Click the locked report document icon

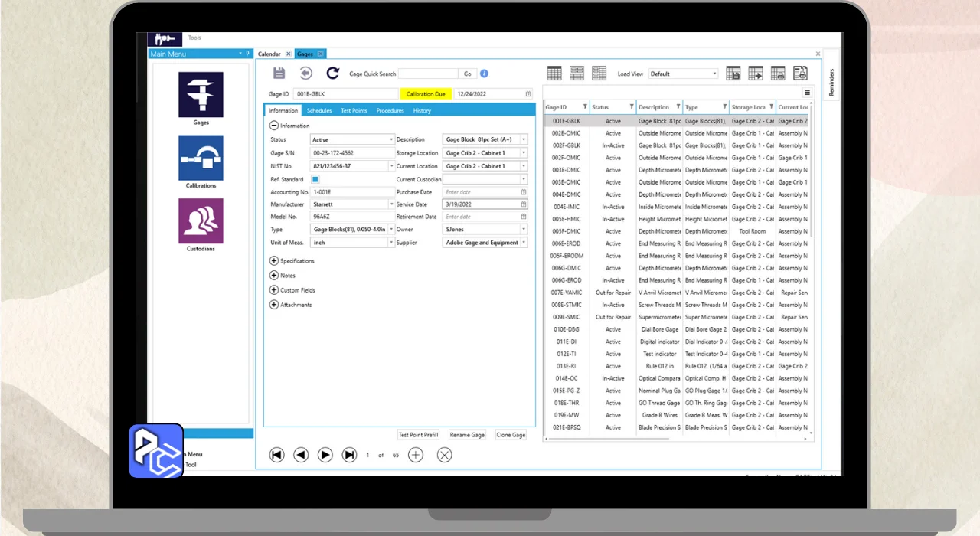(x=800, y=74)
